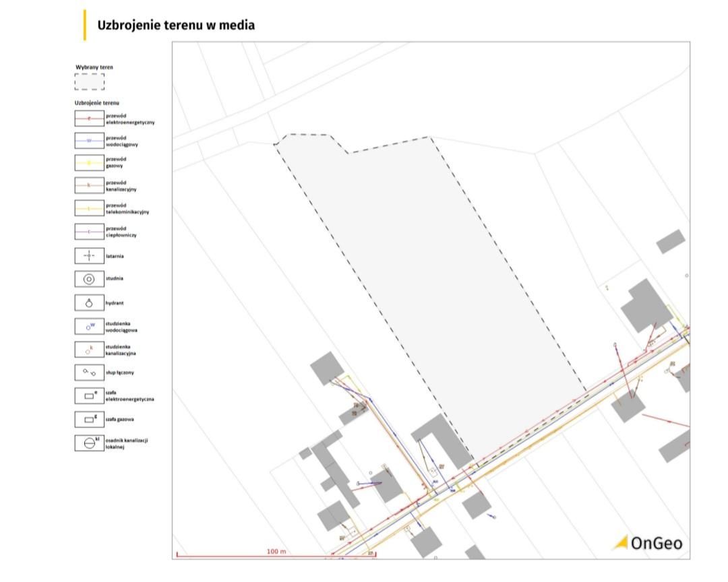Click the słup łączony symbol
The image size is (728, 582).
point(89,373)
